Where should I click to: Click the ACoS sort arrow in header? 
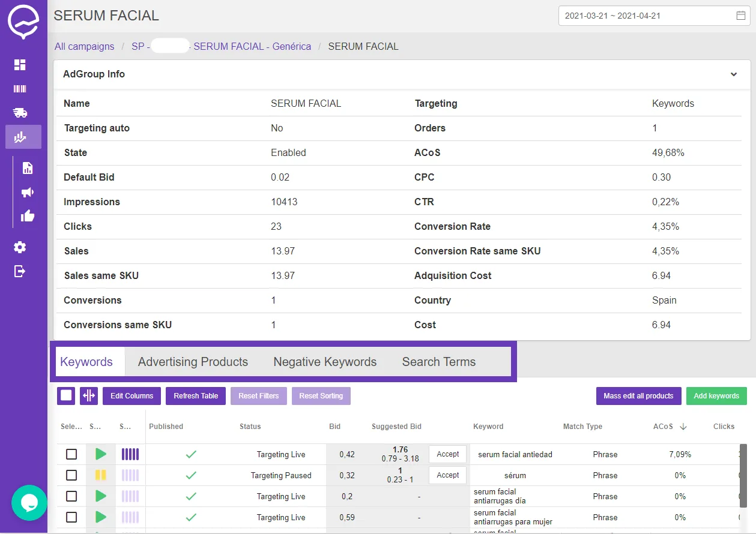coord(683,427)
